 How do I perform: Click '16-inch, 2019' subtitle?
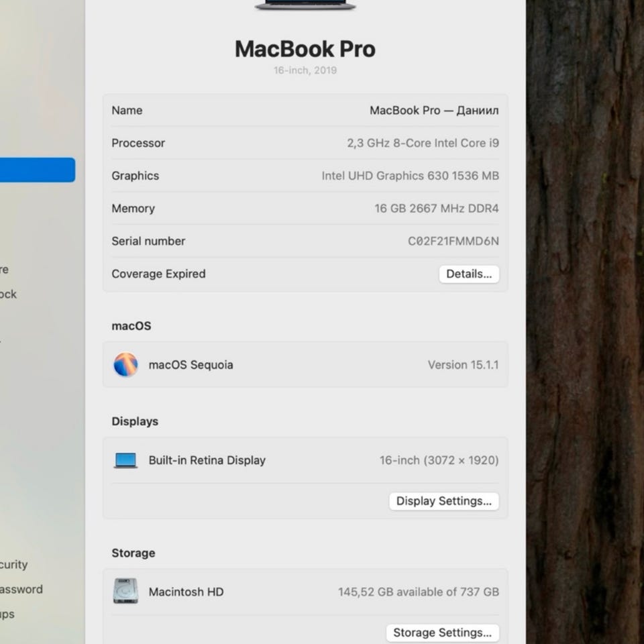tap(305, 70)
